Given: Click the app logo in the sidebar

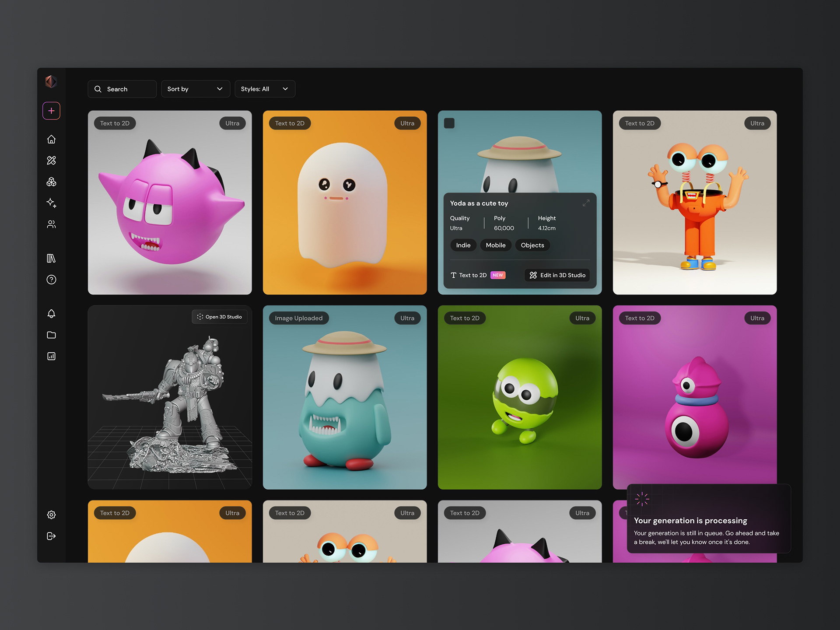Looking at the screenshot, I should (51, 82).
